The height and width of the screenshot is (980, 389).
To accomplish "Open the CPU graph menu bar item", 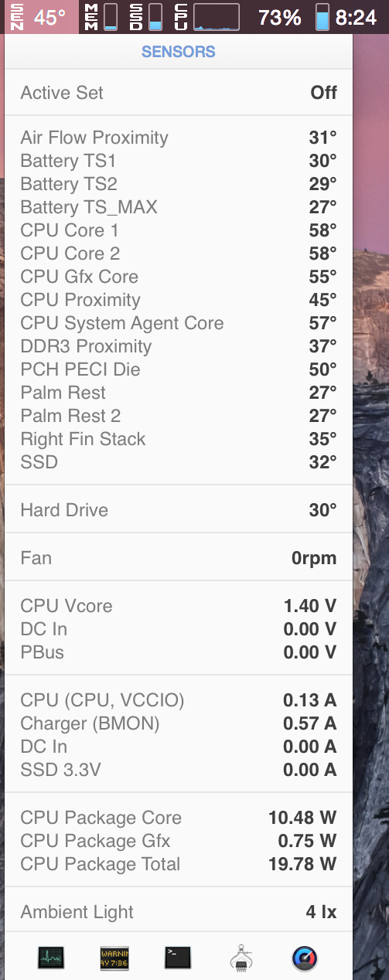I will 206,16.
